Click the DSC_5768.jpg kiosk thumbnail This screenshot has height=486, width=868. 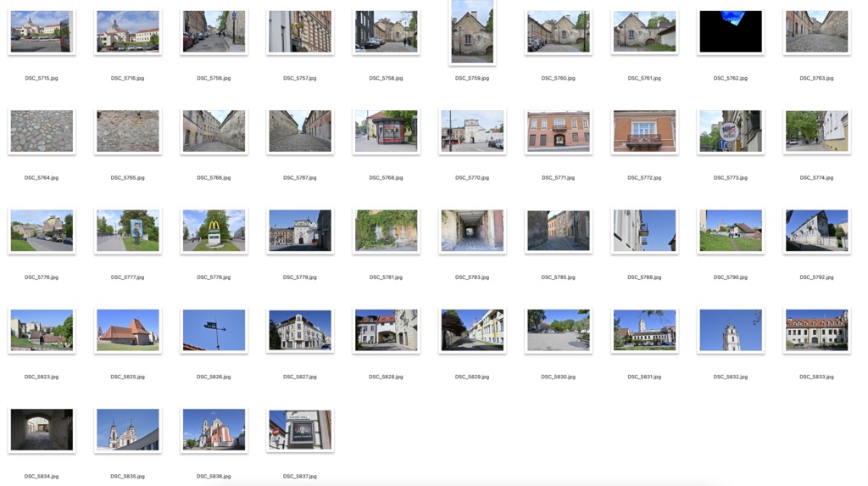[x=386, y=131]
